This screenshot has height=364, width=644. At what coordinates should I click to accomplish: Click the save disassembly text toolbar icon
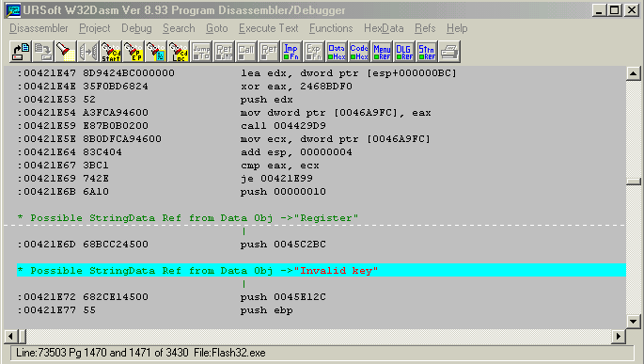(42, 52)
